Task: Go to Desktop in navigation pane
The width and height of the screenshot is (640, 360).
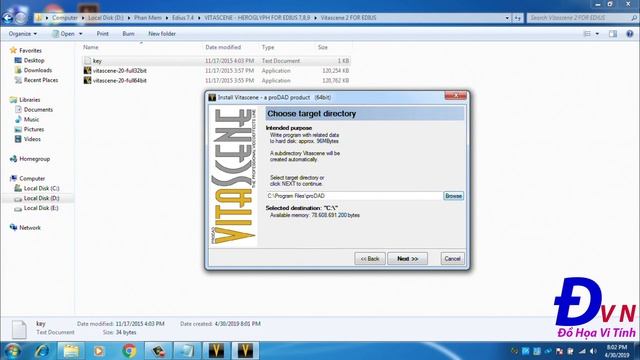Action: [34, 60]
